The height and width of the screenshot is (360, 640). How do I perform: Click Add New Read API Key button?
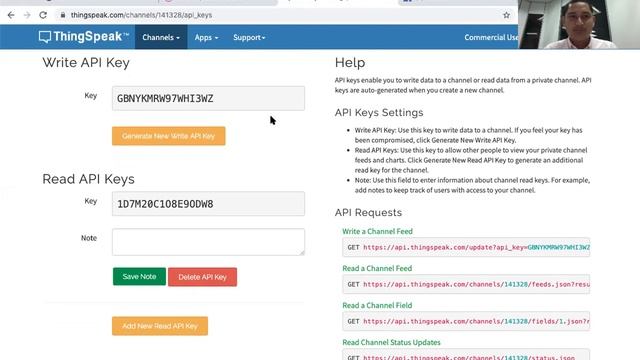point(160,326)
